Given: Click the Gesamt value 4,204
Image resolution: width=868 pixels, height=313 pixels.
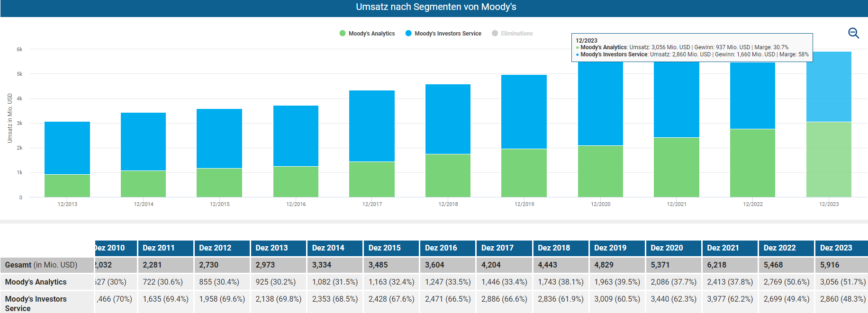Looking at the screenshot, I should (x=491, y=265).
